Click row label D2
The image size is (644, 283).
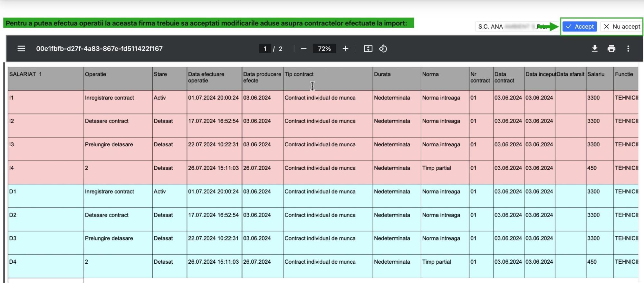pos(13,215)
